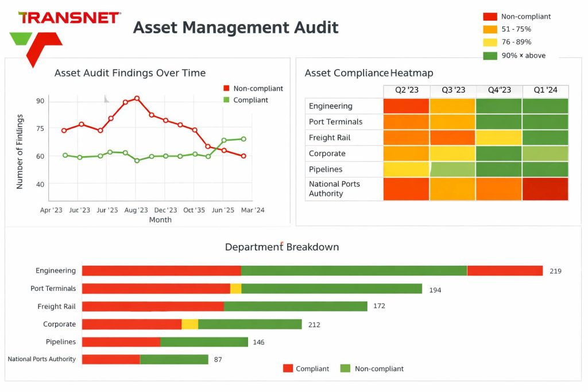Select the orange 51 - 75% legend swatch
The height and width of the screenshot is (392, 588).
490,29
